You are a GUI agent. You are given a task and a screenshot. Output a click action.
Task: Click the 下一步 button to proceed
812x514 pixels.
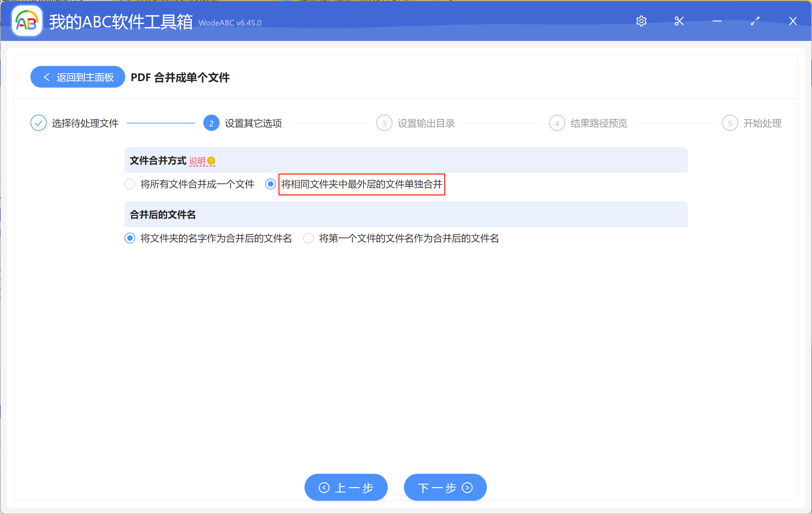(x=445, y=488)
